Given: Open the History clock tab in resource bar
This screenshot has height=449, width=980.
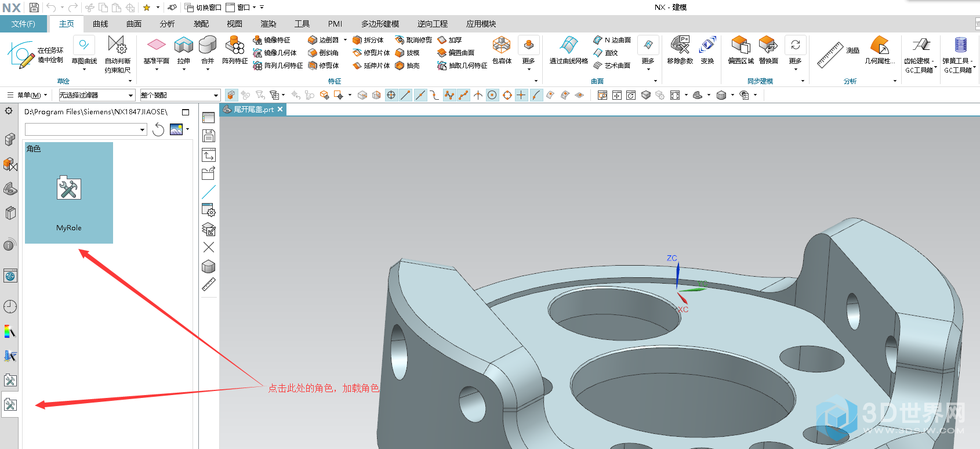Looking at the screenshot, I should coord(10,307).
